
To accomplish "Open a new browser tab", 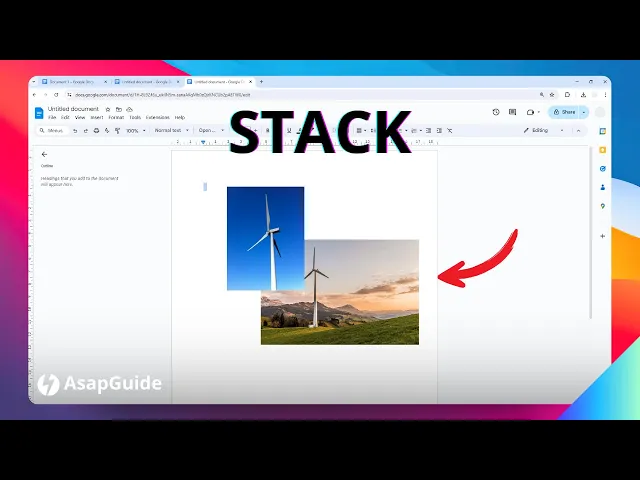I will click(262, 81).
